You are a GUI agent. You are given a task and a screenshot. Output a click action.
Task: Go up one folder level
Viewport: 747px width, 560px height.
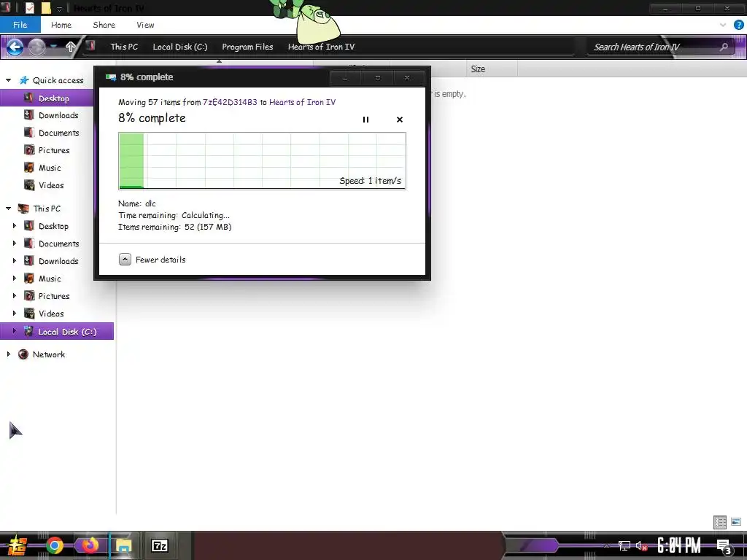70,47
